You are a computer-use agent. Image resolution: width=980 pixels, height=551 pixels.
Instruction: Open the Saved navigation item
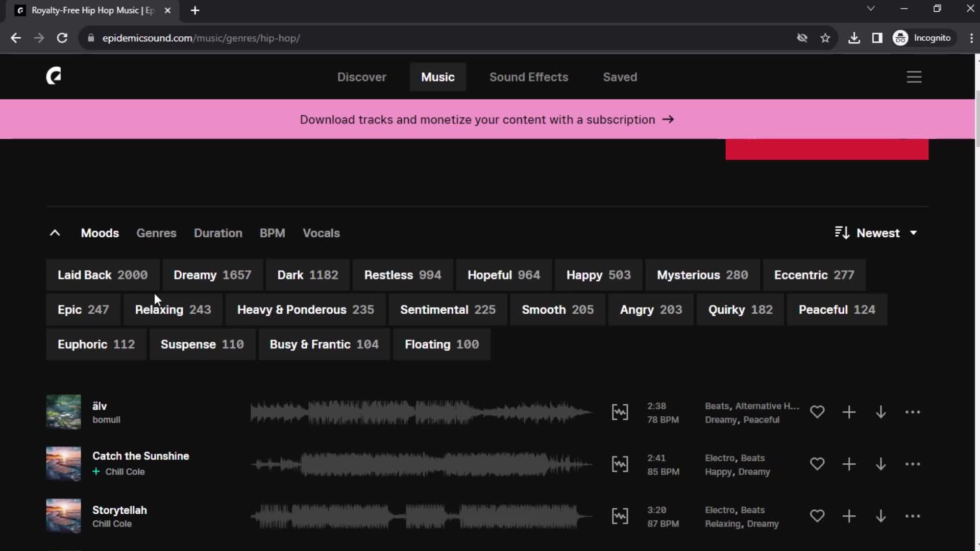(620, 77)
